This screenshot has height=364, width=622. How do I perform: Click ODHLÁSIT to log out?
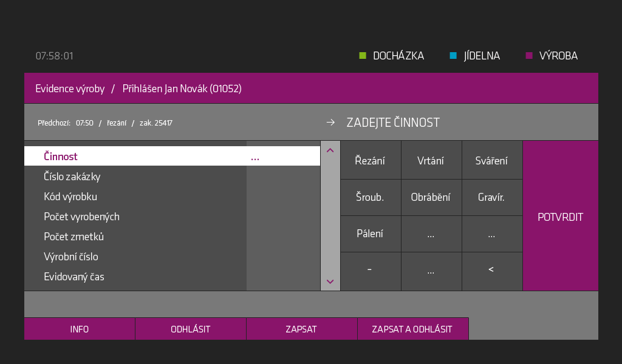tap(190, 329)
